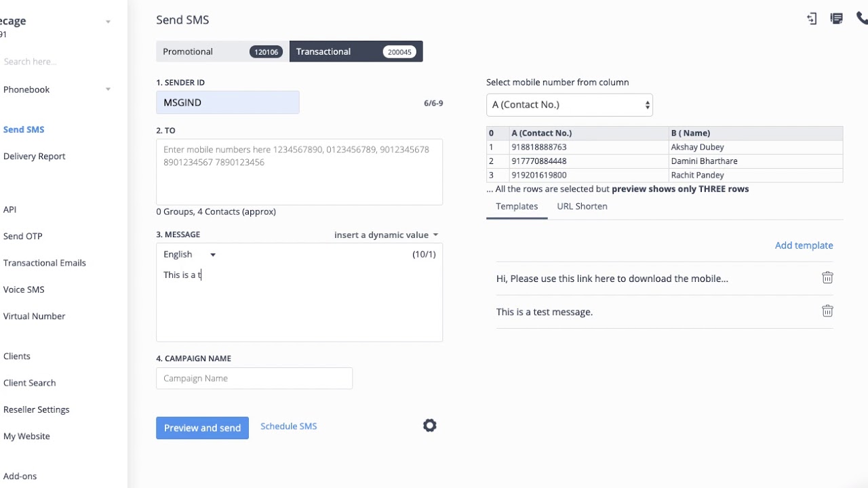Open the English language dropdown
868x488 pixels.
pos(189,254)
